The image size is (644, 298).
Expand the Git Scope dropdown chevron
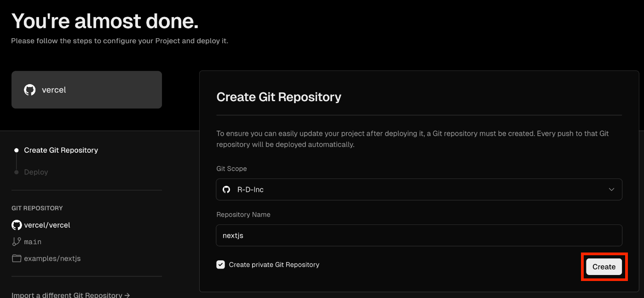coord(611,189)
